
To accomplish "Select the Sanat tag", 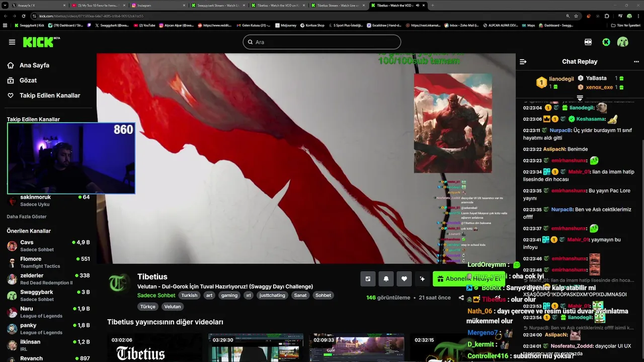I will (300, 296).
